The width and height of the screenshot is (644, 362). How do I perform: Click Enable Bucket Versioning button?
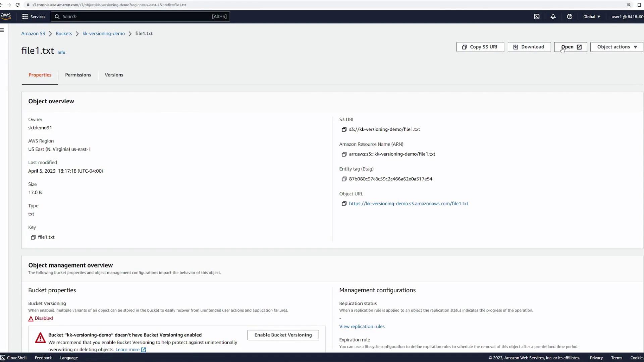[x=283, y=335]
